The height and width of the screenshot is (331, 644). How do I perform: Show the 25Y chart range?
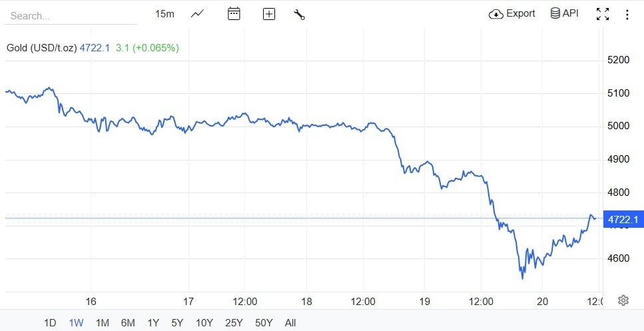coord(234,323)
